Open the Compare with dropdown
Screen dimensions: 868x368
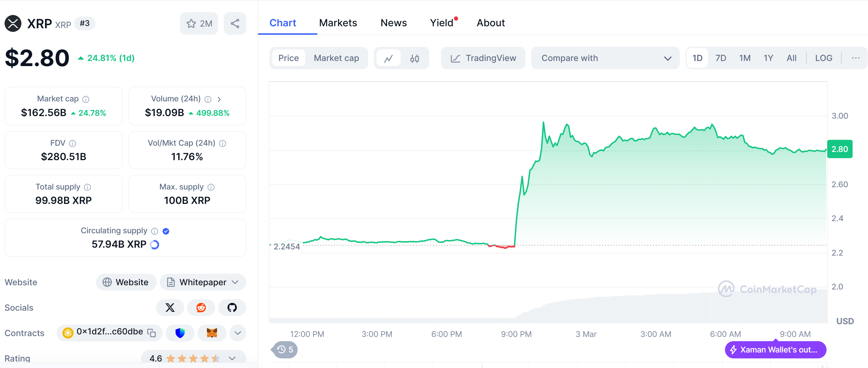[605, 58]
